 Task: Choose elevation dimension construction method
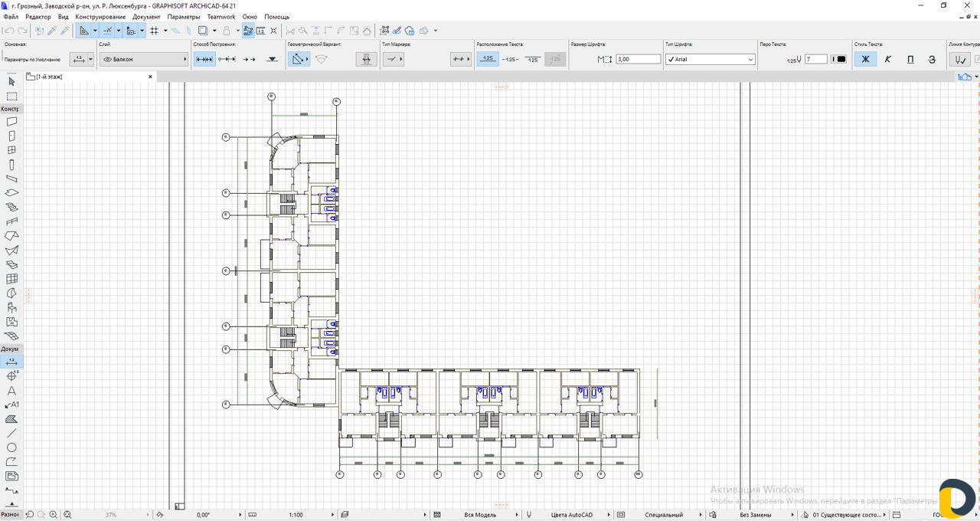[272, 59]
